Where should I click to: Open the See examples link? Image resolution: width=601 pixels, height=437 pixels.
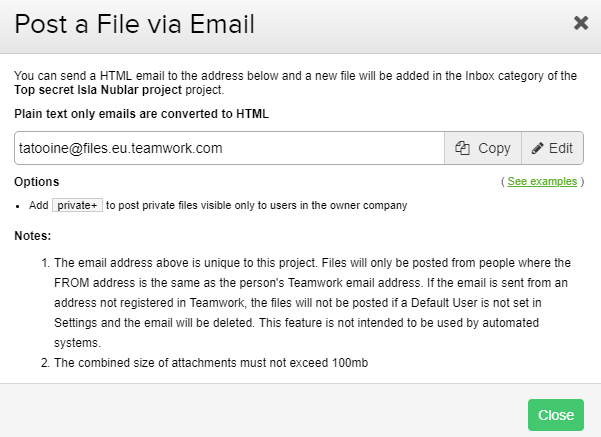pyautogui.click(x=542, y=181)
